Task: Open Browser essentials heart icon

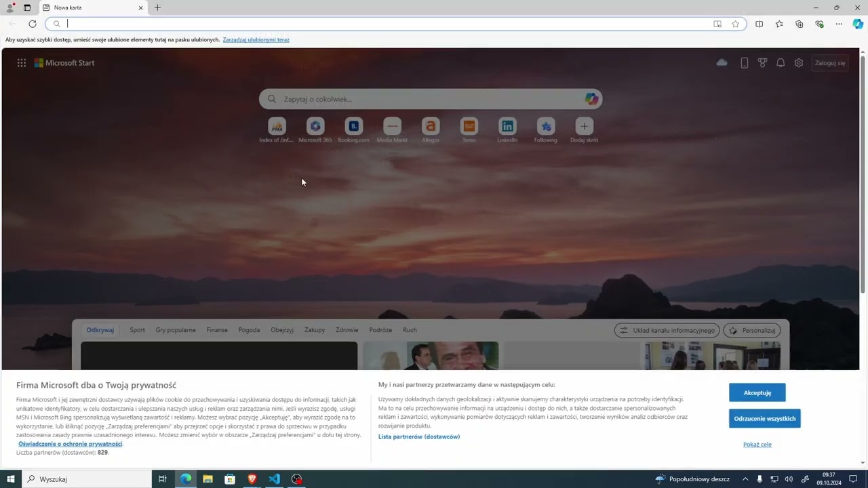Action: click(x=819, y=24)
